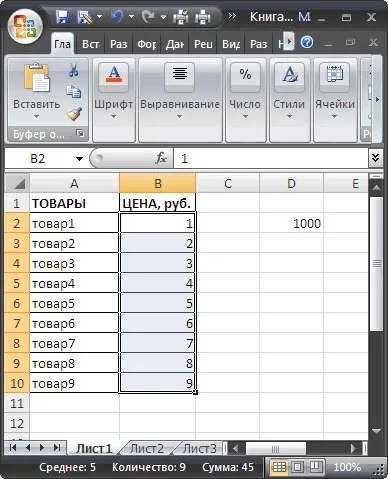This screenshot has height=479, width=388.
Task: Switch to Лист3 sheet tab
Action: tap(199, 449)
